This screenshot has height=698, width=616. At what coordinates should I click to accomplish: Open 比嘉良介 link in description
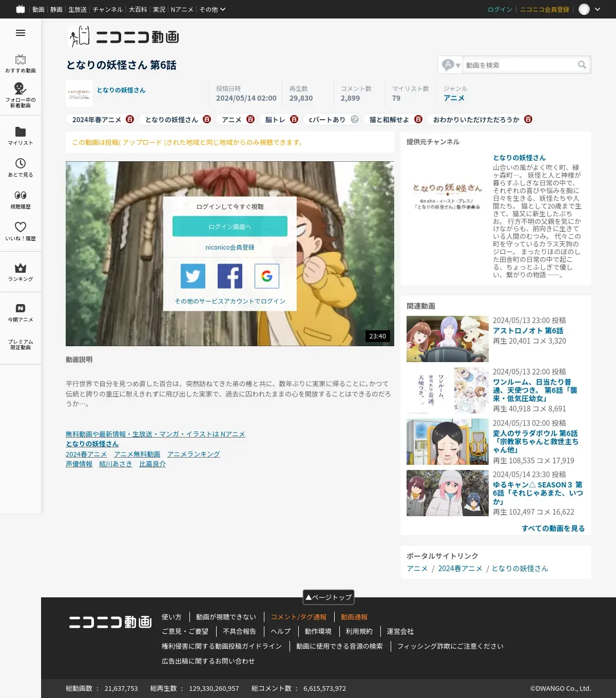tap(152, 464)
